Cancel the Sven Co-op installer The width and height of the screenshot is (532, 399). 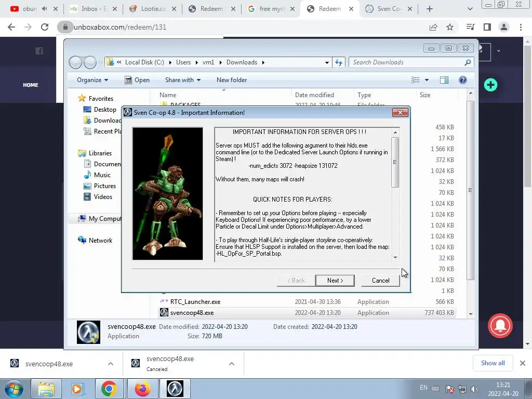click(380, 280)
